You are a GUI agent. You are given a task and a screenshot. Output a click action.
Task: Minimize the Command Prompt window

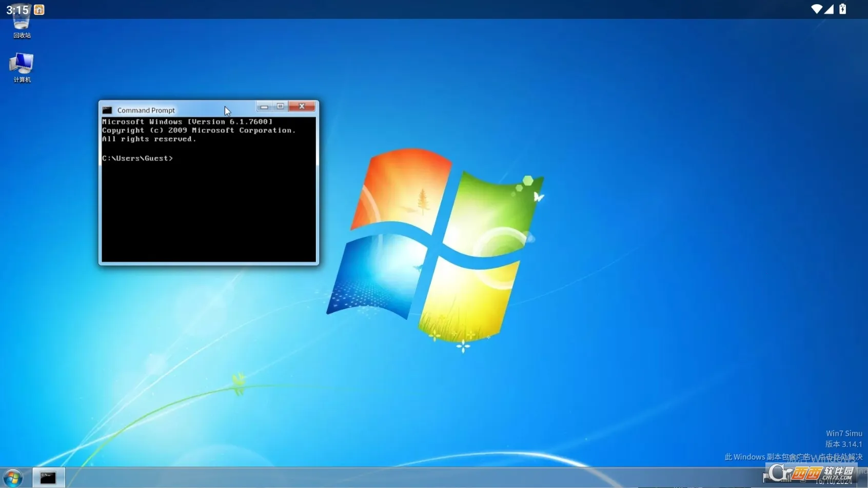[264, 106]
